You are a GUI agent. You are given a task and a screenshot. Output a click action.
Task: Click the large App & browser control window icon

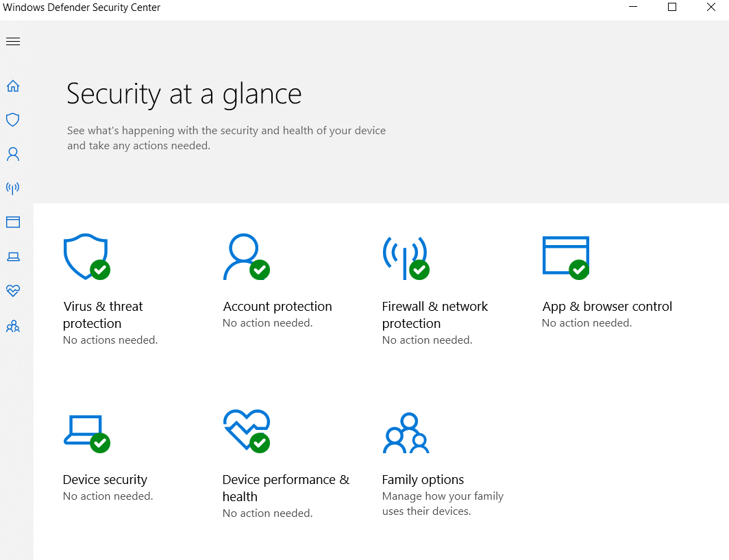[565, 257]
